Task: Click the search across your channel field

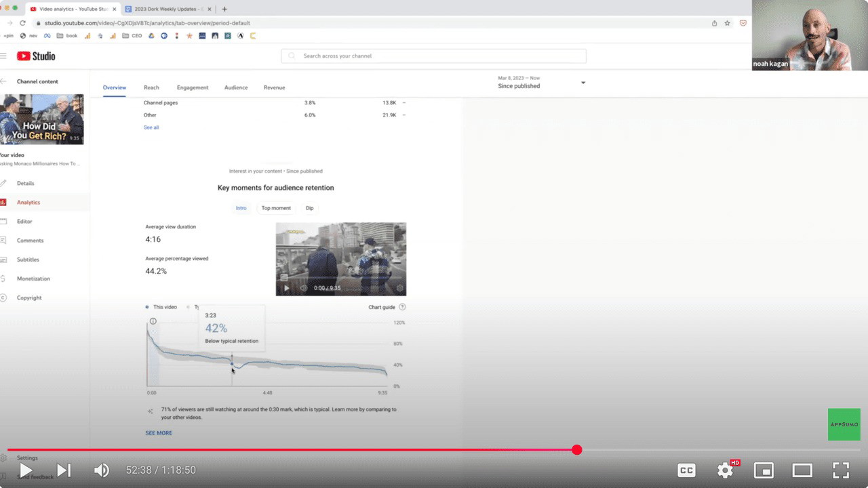Action: tap(434, 56)
